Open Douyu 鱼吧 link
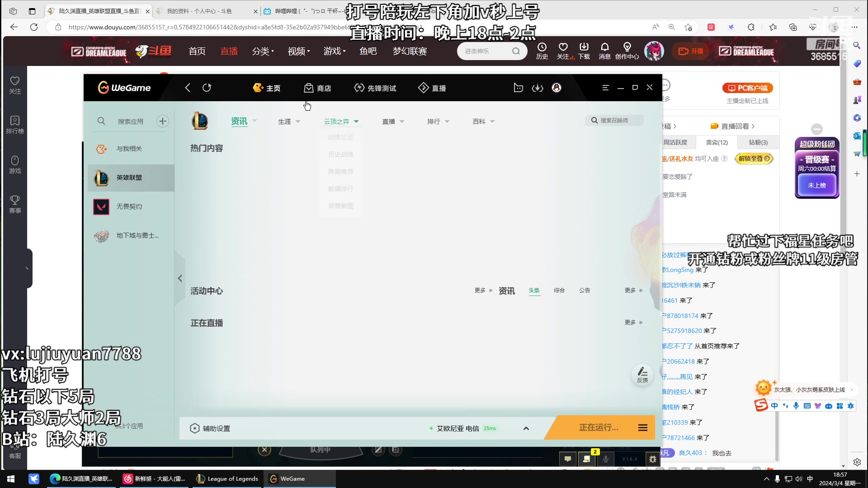The image size is (868, 488). coord(368,51)
